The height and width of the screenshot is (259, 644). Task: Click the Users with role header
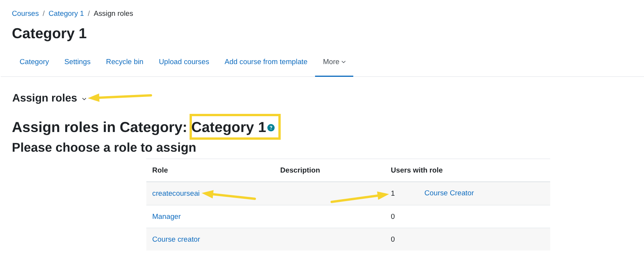(416, 170)
